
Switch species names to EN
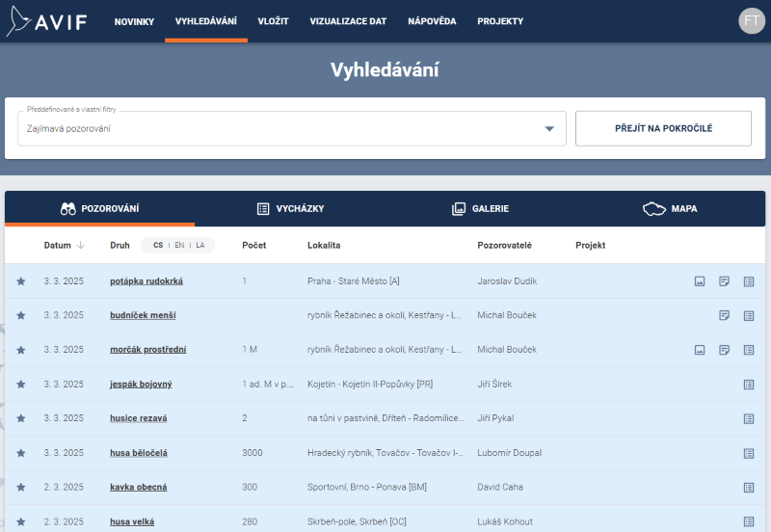pos(179,246)
